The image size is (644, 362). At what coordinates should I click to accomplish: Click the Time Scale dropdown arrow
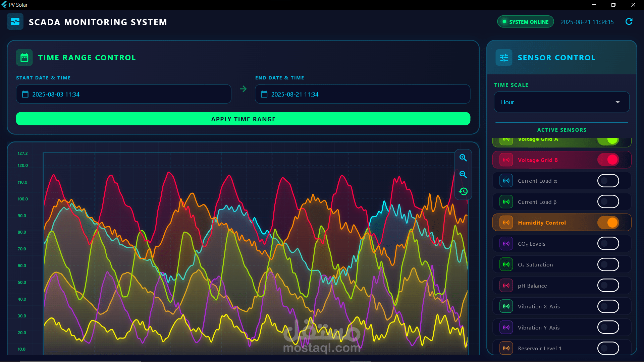point(618,102)
